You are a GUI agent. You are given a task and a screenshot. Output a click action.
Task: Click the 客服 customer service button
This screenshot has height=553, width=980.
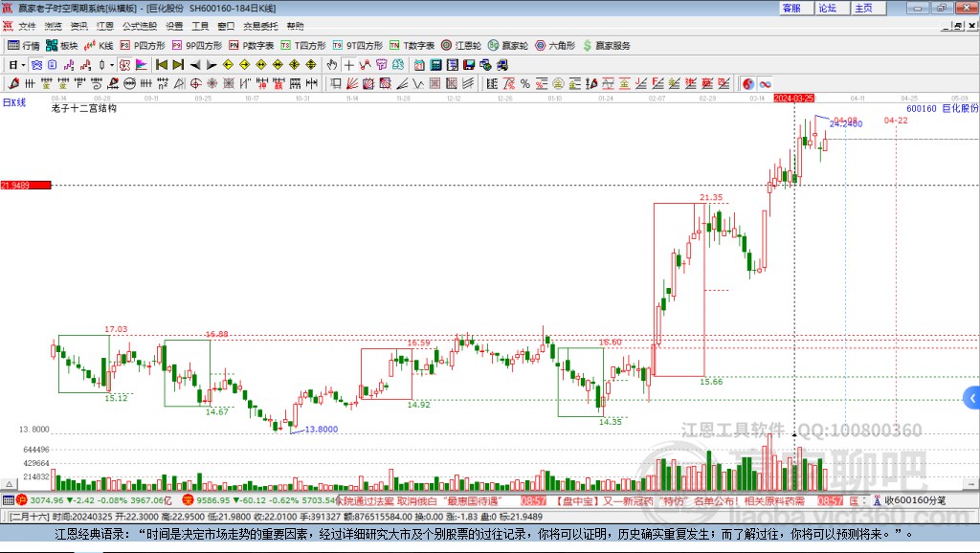click(x=795, y=8)
